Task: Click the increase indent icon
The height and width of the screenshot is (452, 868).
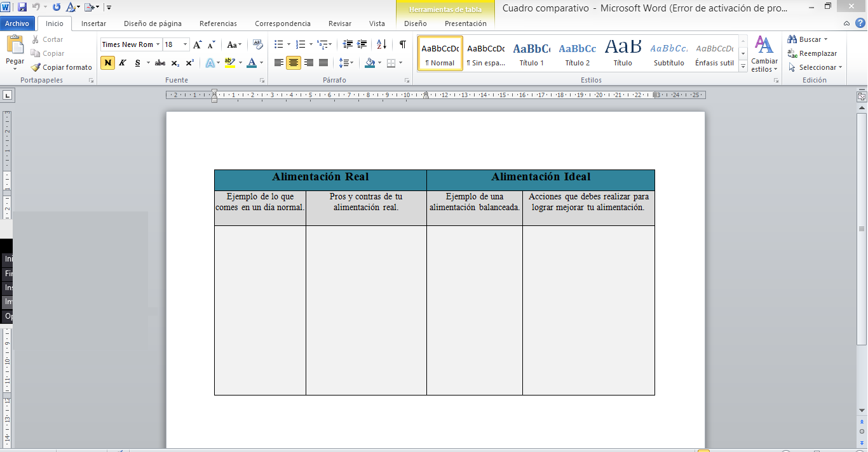Action: [362, 44]
